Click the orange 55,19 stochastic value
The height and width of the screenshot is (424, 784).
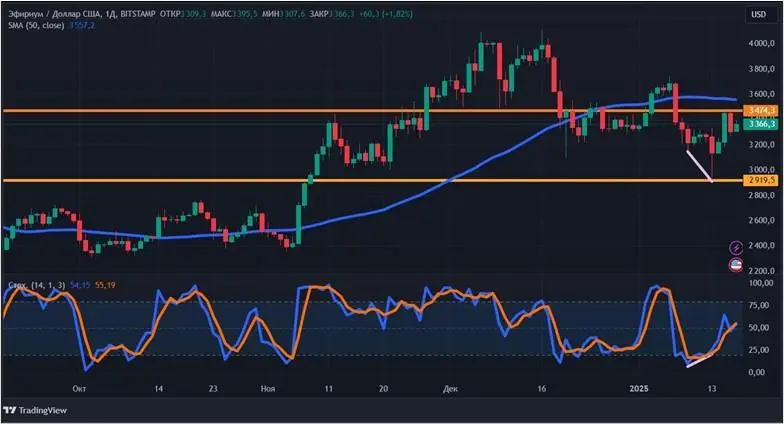pos(106,286)
